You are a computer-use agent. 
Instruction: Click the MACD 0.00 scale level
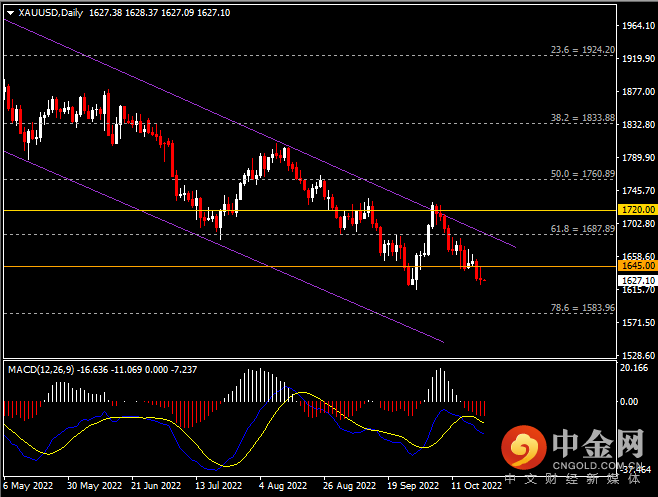[x=629, y=401]
